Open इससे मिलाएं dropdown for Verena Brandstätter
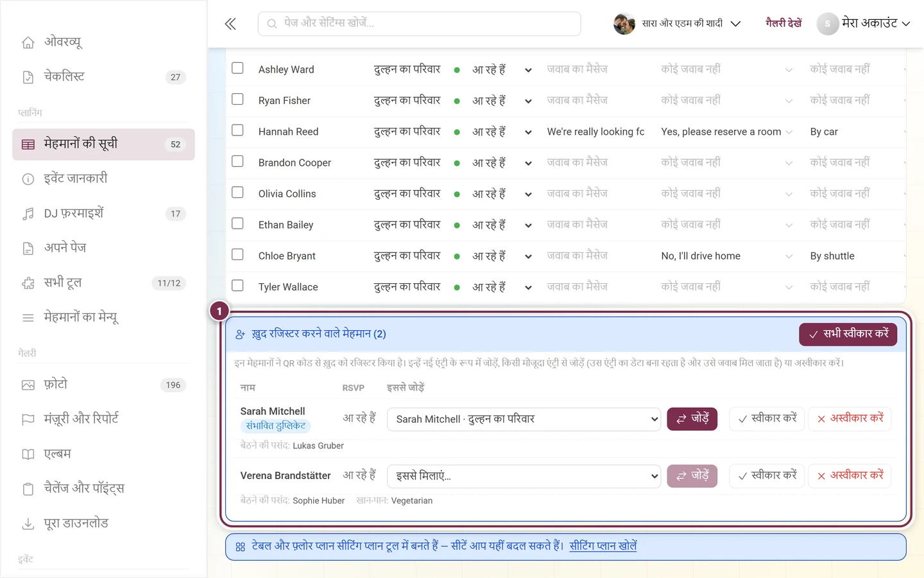 [x=524, y=476]
